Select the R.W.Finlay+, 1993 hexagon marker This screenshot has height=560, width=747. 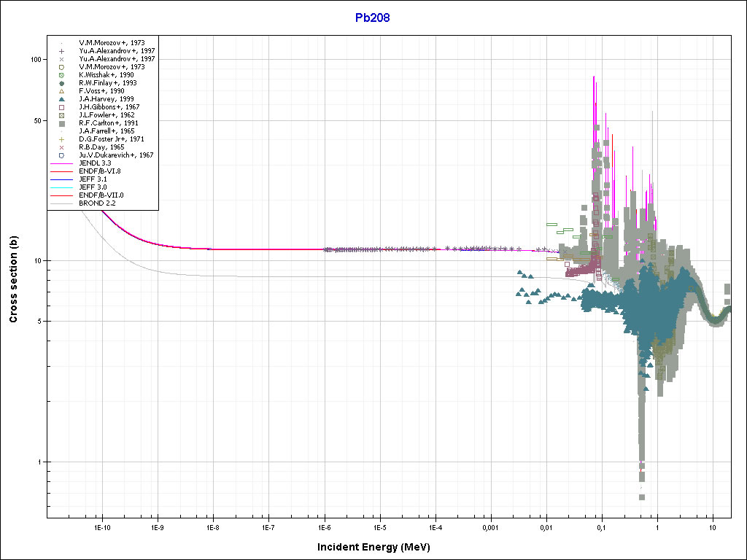[62, 83]
